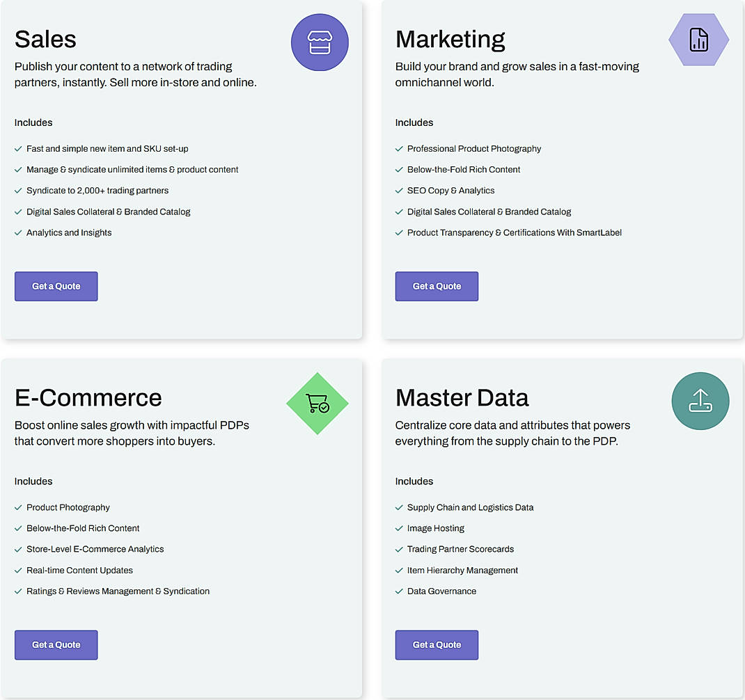Click the Below-the-Fold Rich Content item under Marketing
745x700 pixels.
tap(464, 169)
